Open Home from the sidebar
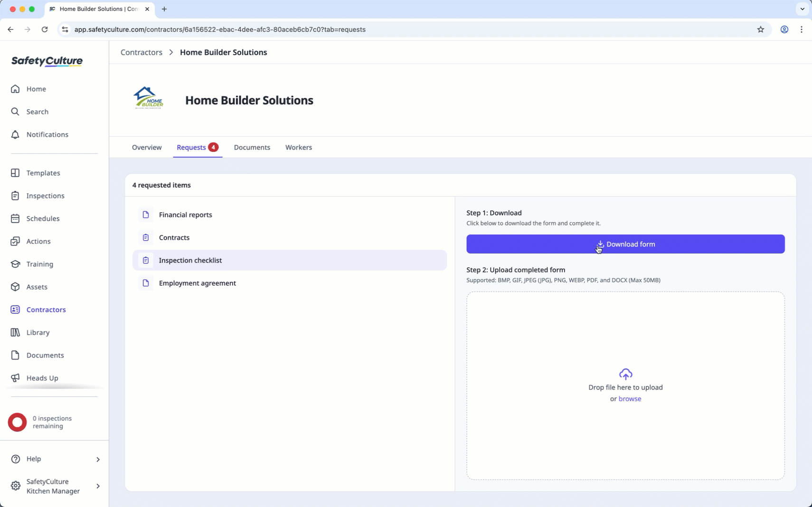 36,89
